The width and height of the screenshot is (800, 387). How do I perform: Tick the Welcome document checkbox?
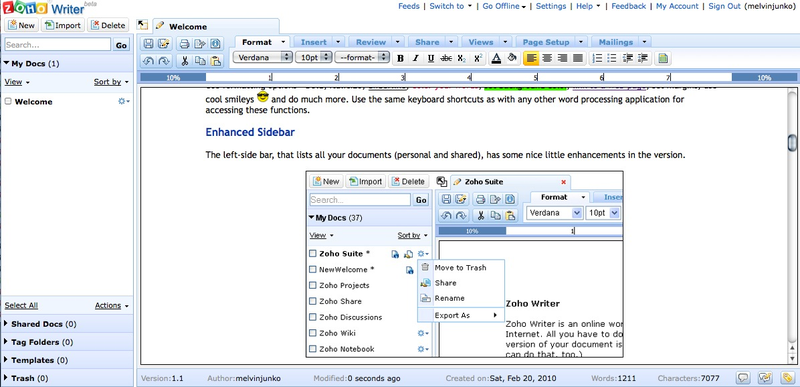[8, 101]
